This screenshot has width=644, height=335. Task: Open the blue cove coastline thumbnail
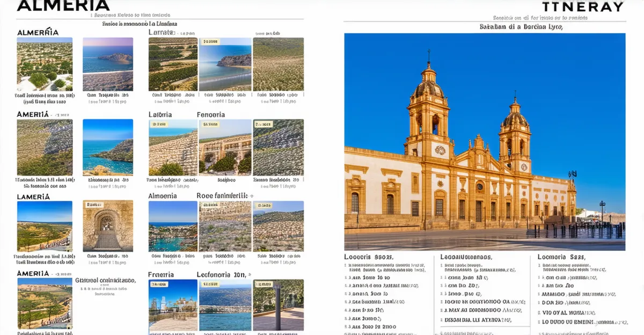(x=108, y=148)
